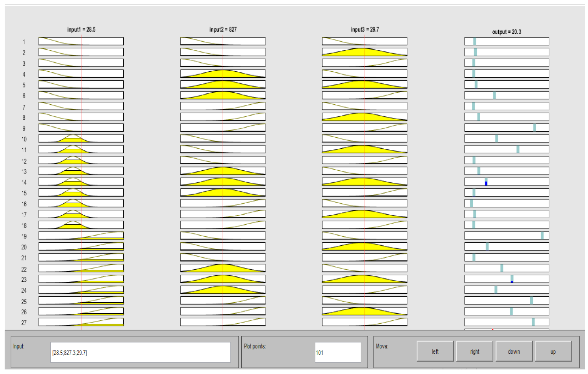Image resolution: width=588 pixels, height=374 pixels.
Task: Select rule number 11
Action: tap(24, 150)
